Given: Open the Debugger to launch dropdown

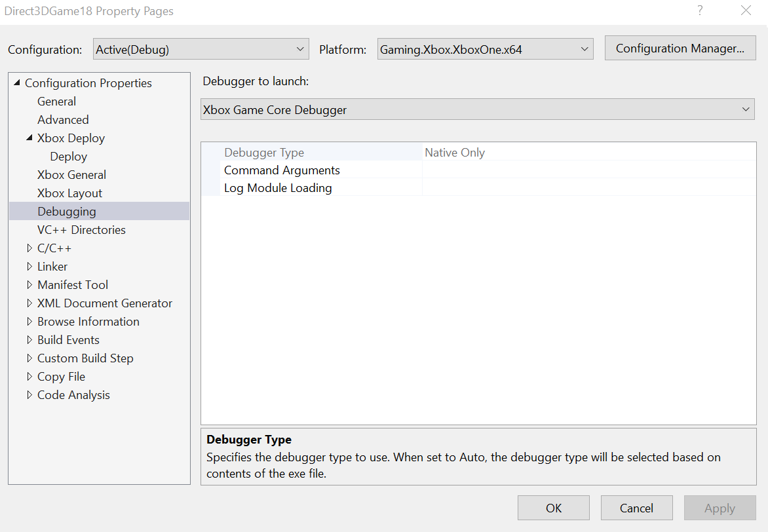Looking at the screenshot, I should click(478, 109).
